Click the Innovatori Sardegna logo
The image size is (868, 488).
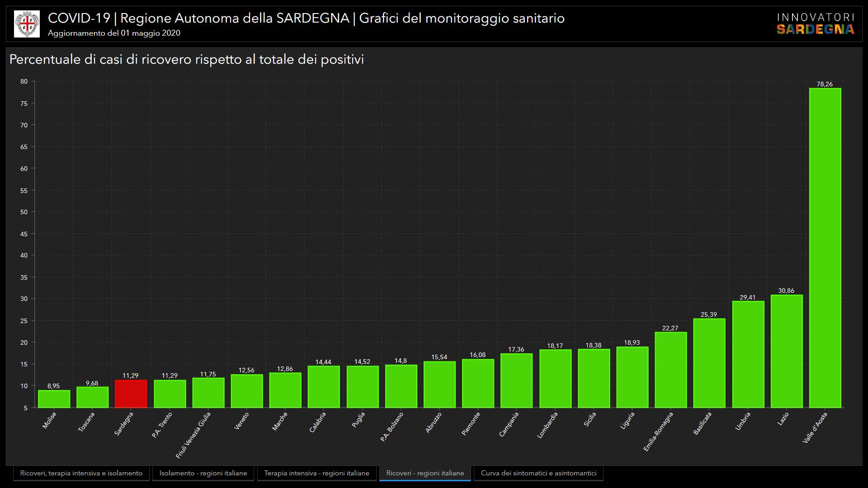pos(815,24)
